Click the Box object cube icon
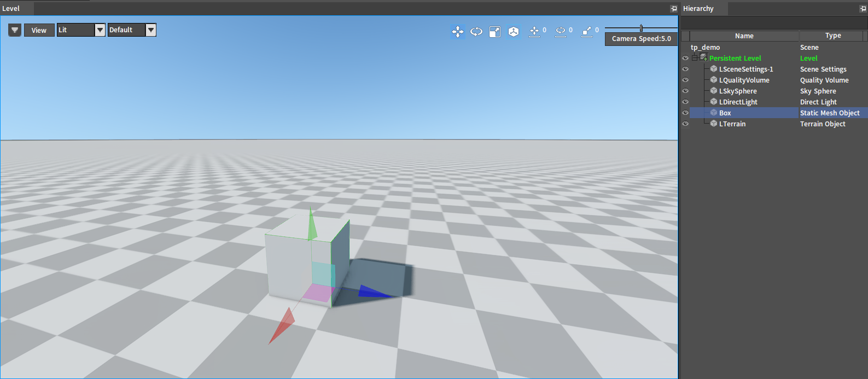 (x=714, y=113)
